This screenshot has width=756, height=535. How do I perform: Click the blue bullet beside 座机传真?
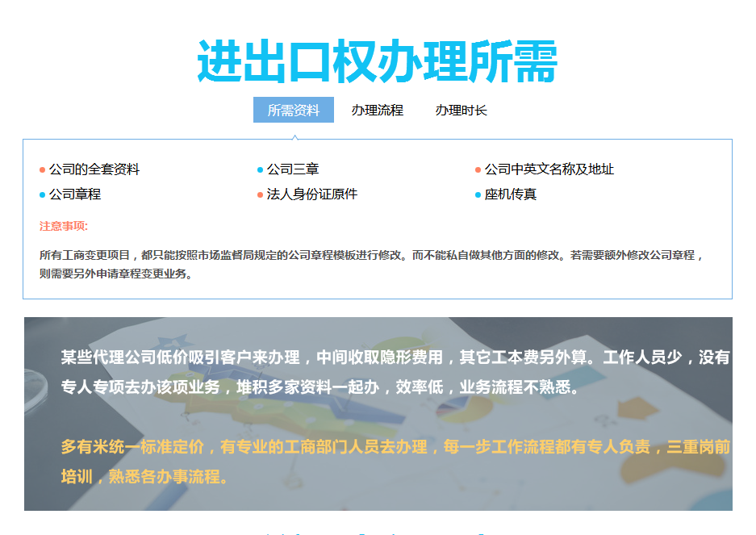pyautogui.click(x=478, y=195)
